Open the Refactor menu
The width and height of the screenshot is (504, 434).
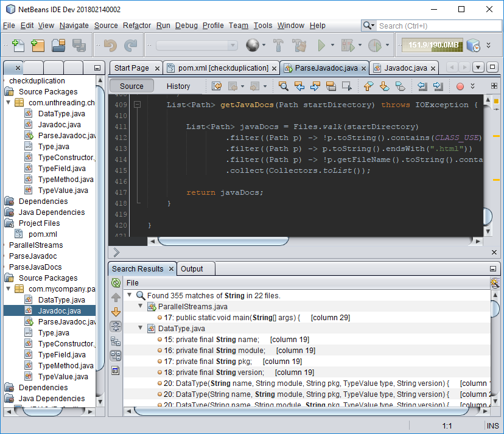[x=137, y=26]
